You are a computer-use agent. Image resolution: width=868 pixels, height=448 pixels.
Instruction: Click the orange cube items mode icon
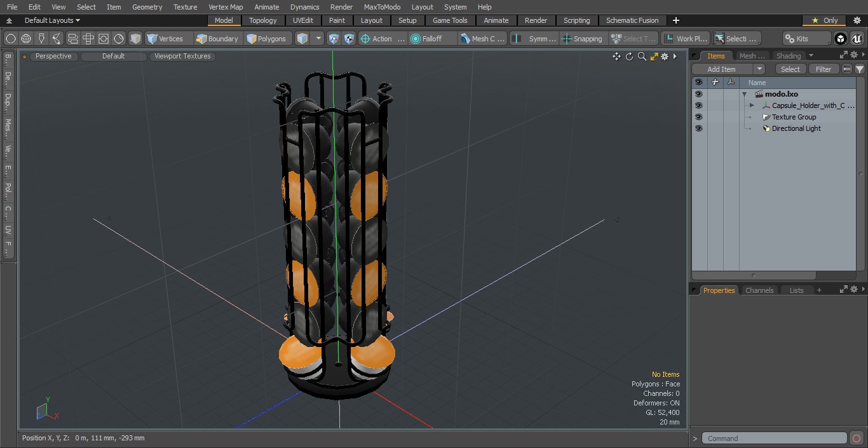[302, 39]
